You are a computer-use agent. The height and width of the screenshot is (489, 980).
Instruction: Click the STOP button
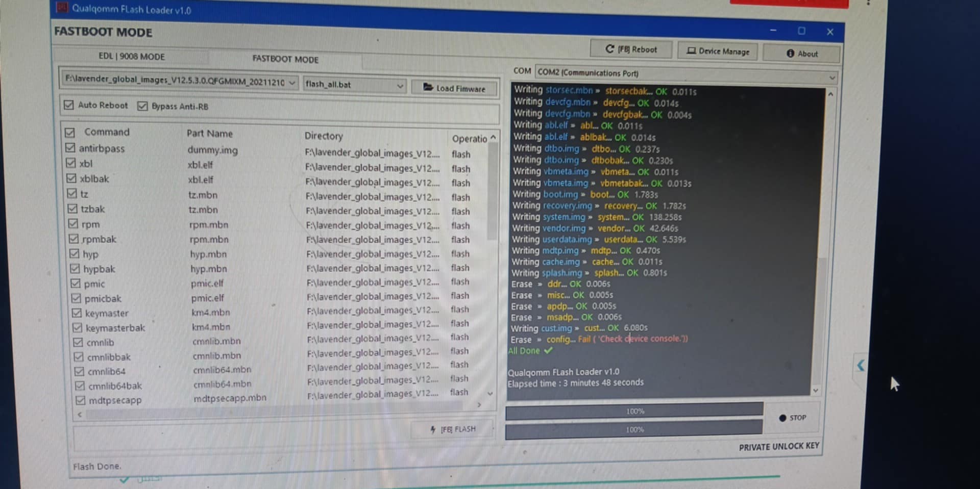click(x=793, y=418)
